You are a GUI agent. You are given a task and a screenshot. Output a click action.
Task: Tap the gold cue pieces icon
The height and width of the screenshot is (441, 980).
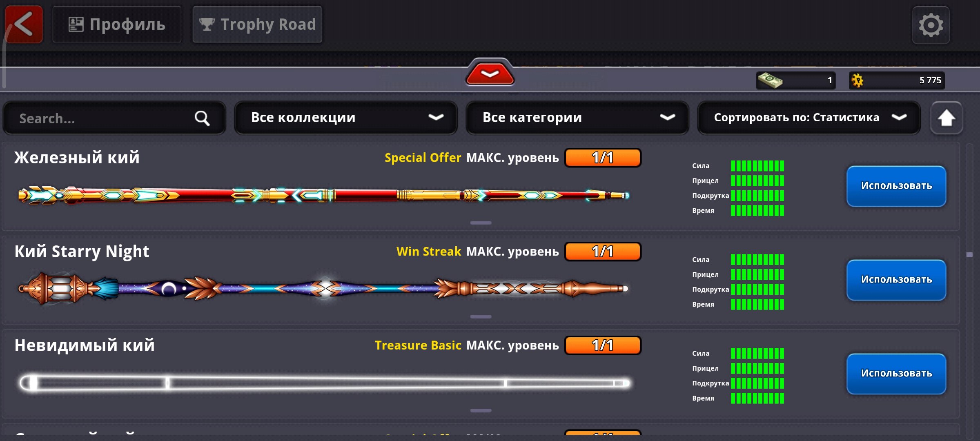[857, 80]
